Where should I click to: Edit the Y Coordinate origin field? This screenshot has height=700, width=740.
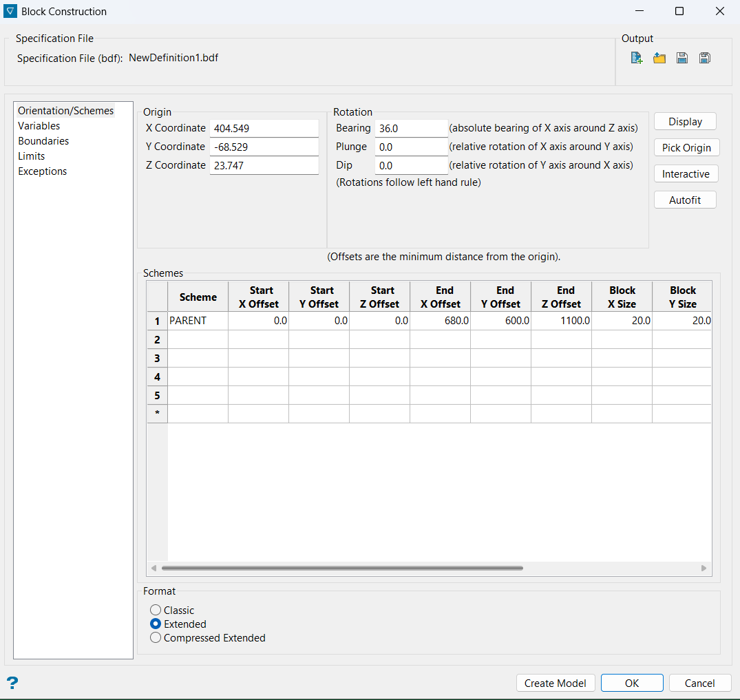click(264, 147)
